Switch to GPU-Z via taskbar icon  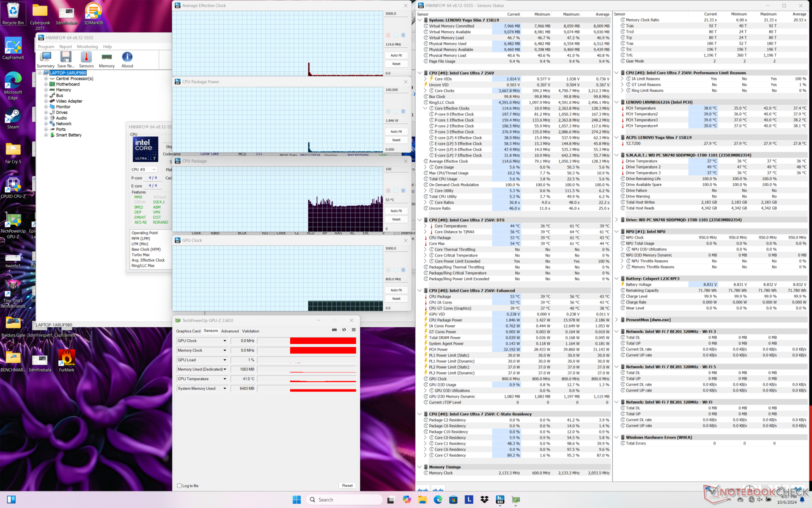click(x=516, y=500)
